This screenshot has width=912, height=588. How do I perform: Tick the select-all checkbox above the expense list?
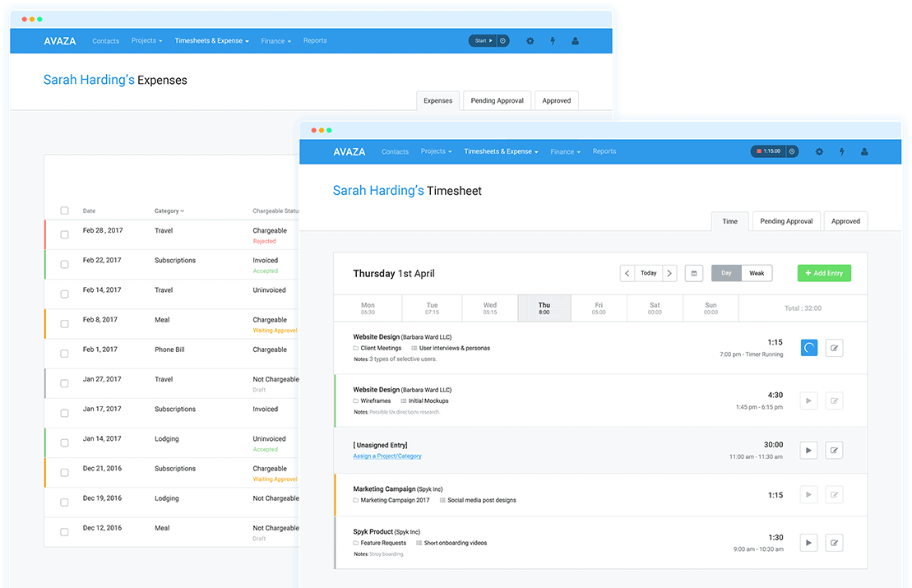pos(64,211)
